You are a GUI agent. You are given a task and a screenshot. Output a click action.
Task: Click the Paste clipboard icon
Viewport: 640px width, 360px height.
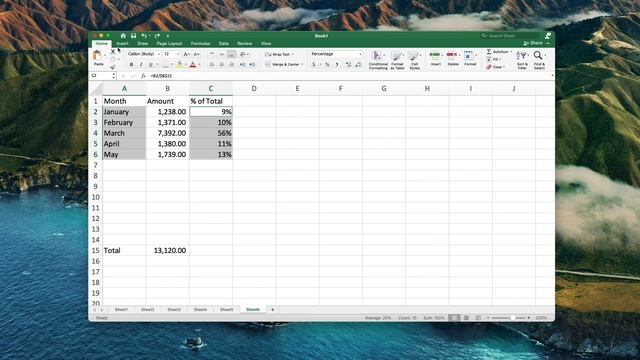point(97,55)
